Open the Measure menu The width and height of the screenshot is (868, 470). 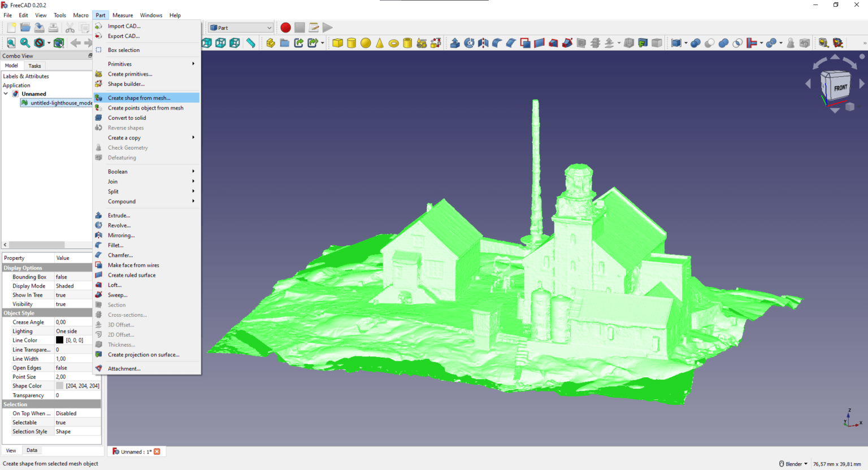[x=123, y=15]
